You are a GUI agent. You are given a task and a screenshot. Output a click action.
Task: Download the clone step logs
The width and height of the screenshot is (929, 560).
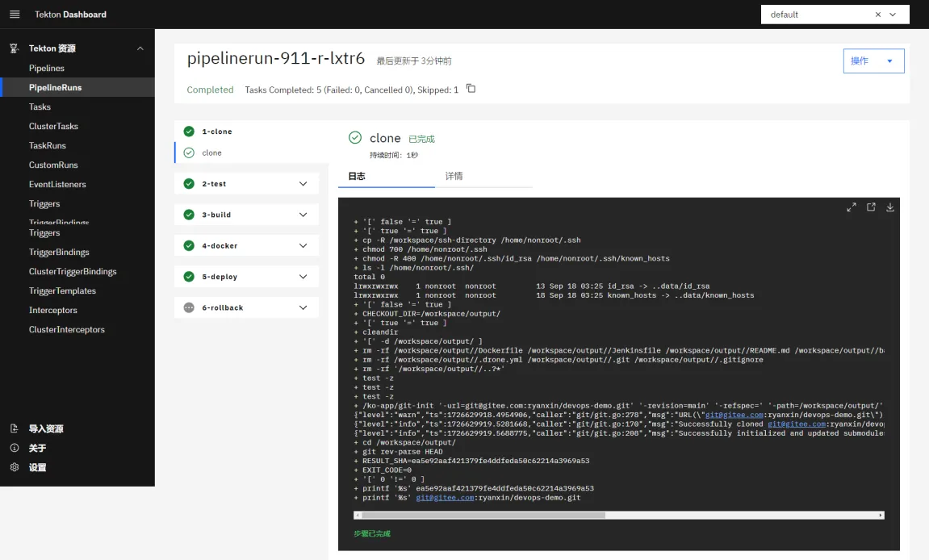coord(890,207)
